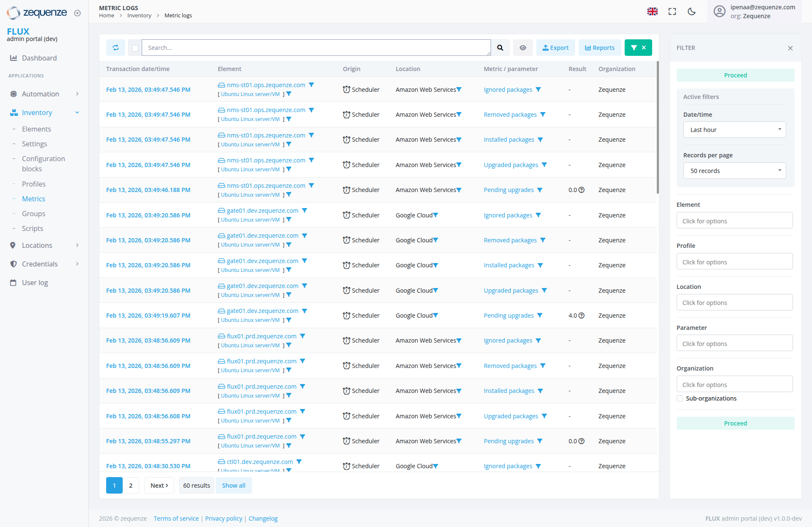This screenshot has width=812, height=527.
Task: Tick the select-all checkbox beside search
Action: tap(135, 48)
